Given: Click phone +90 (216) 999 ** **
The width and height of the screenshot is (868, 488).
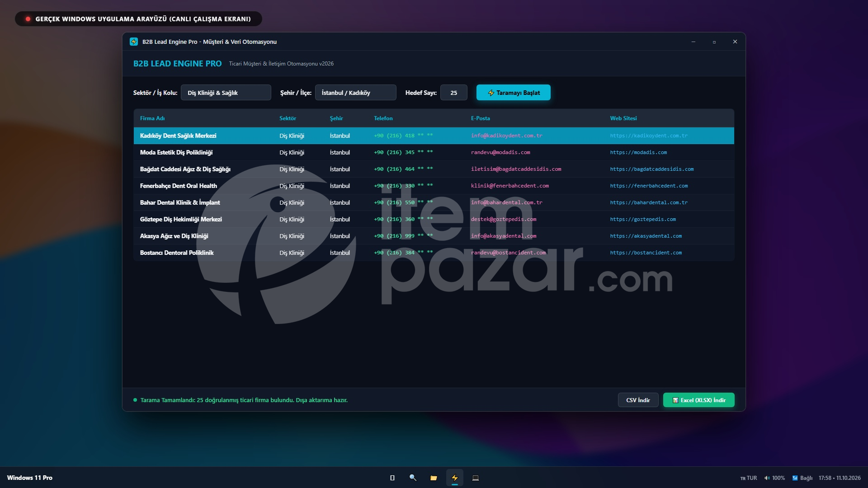Looking at the screenshot, I should [403, 236].
